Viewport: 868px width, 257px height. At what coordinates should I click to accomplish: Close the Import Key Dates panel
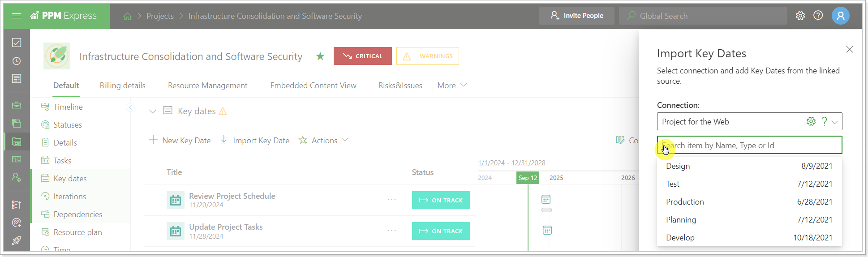point(850,49)
